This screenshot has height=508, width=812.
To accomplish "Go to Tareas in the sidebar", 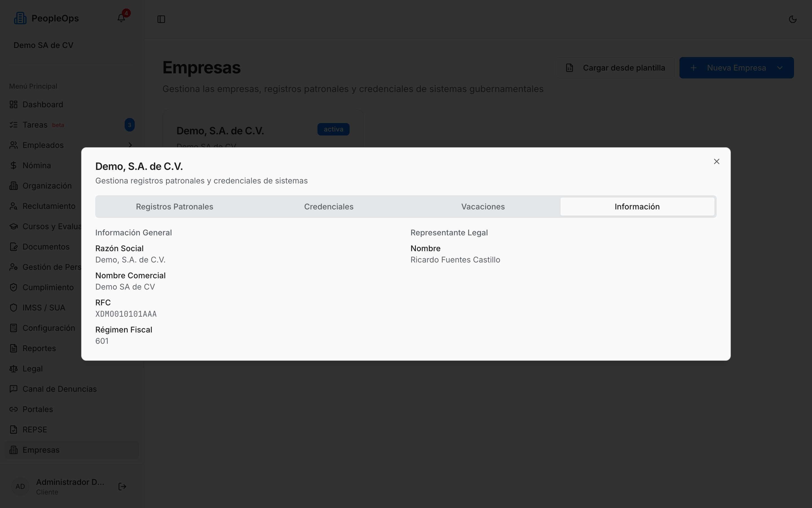I will click(71, 125).
